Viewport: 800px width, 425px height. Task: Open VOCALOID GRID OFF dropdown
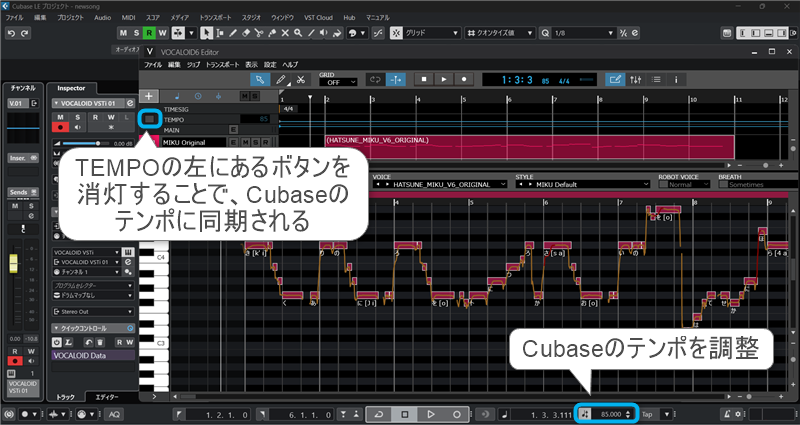click(338, 82)
